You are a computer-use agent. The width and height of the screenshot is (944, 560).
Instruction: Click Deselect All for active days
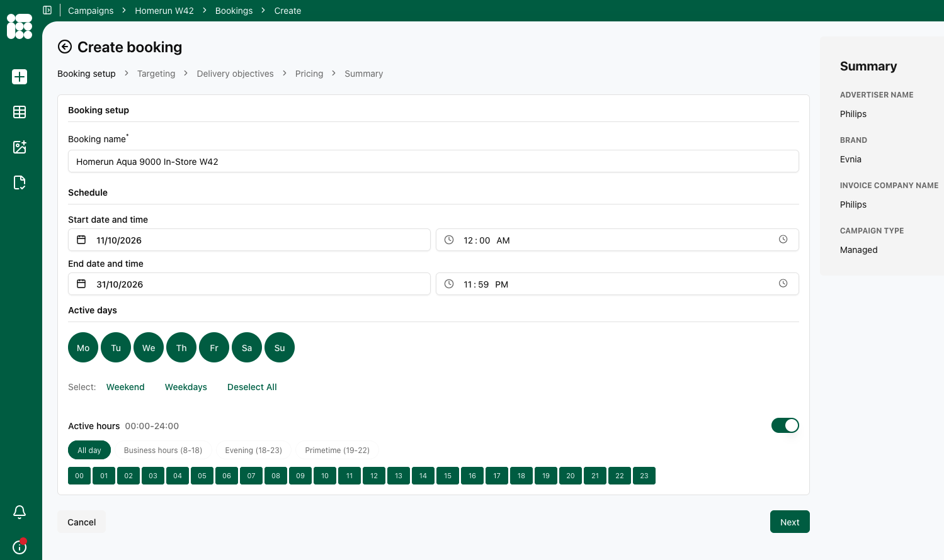point(252,387)
